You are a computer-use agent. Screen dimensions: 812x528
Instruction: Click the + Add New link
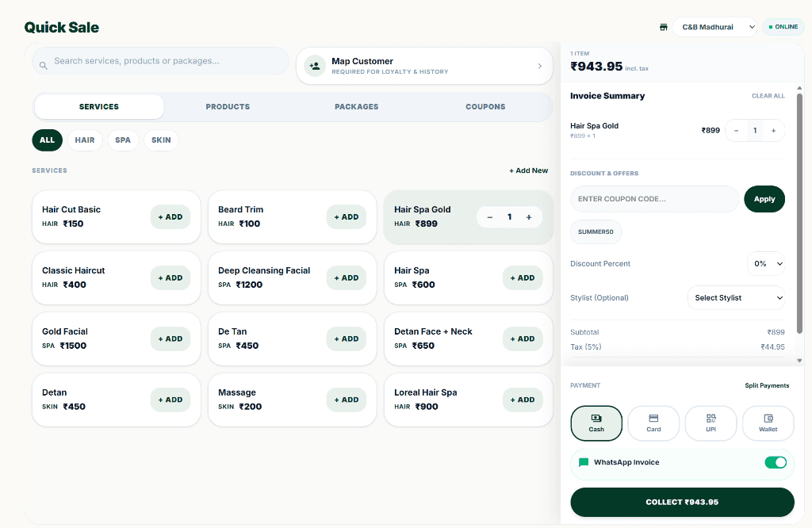click(528, 170)
